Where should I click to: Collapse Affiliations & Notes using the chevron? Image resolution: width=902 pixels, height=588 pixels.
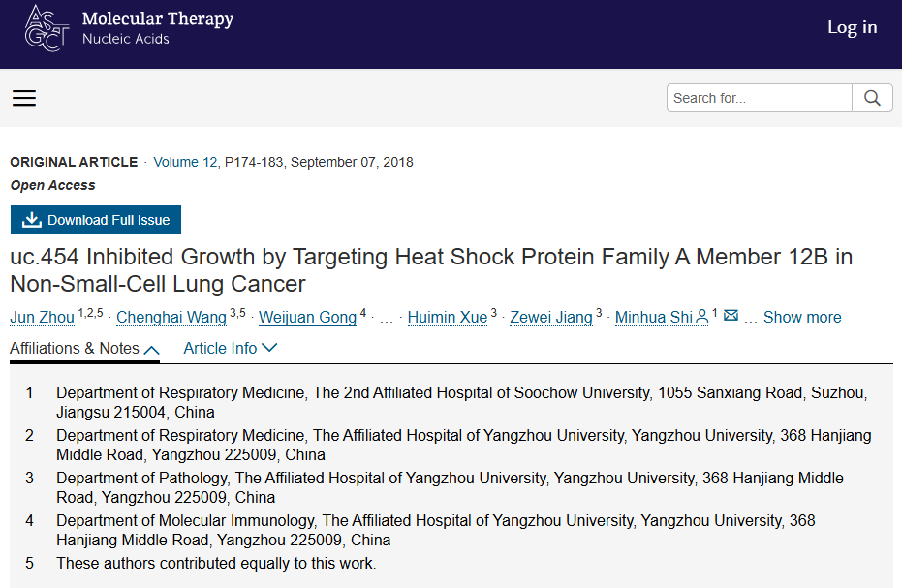pyautogui.click(x=151, y=350)
